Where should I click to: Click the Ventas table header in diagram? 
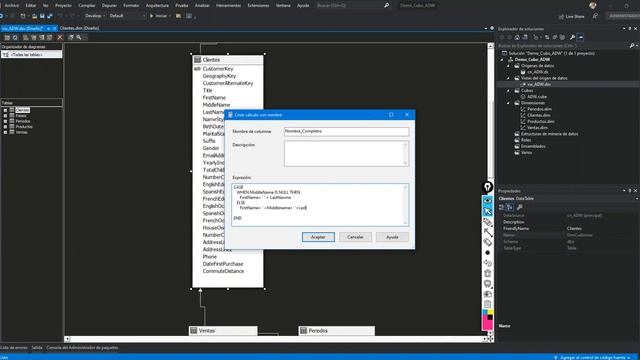pyautogui.click(x=223, y=331)
